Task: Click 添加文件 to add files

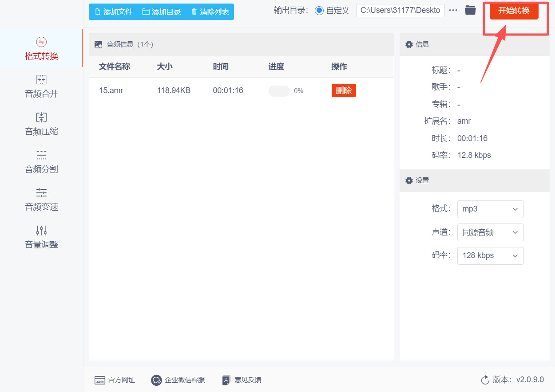Action: (x=114, y=12)
